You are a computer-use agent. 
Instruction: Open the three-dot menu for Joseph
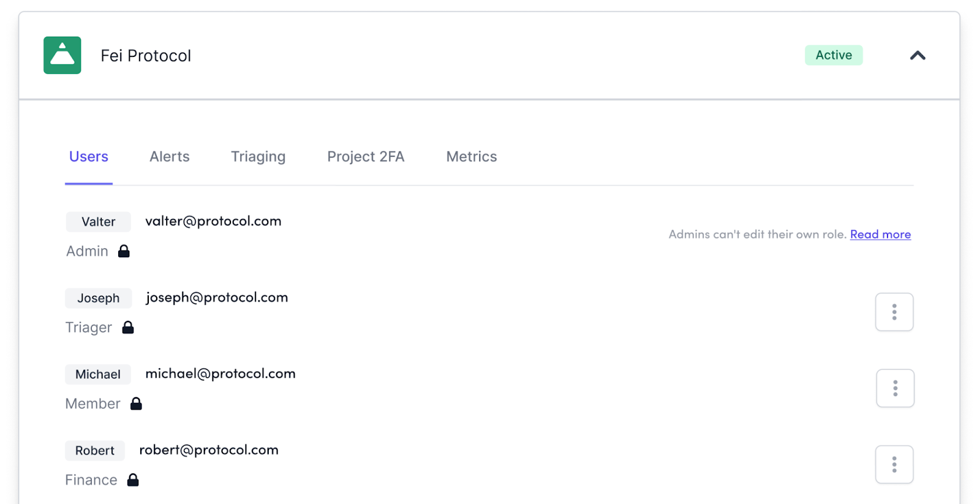(x=894, y=312)
